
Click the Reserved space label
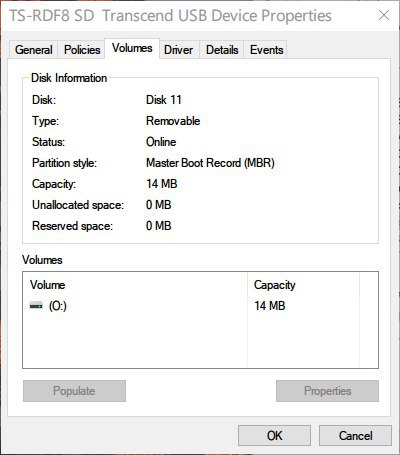click(x=72, y=226)
